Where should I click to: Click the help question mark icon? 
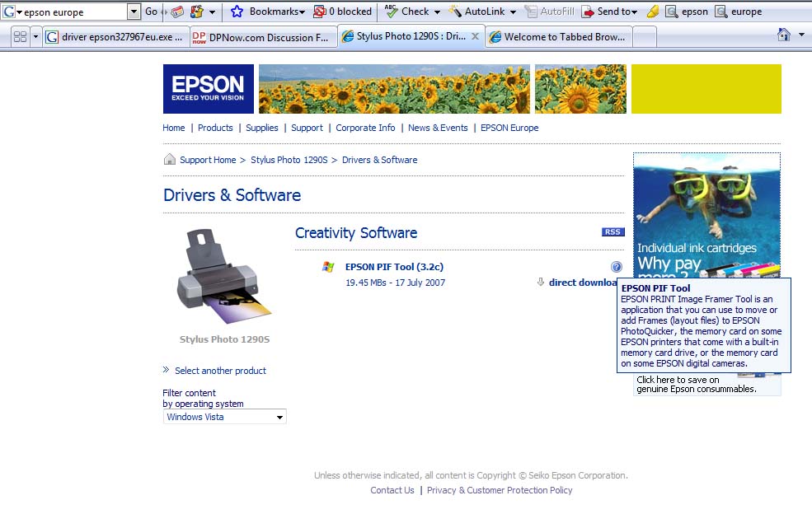coord(617,267)
